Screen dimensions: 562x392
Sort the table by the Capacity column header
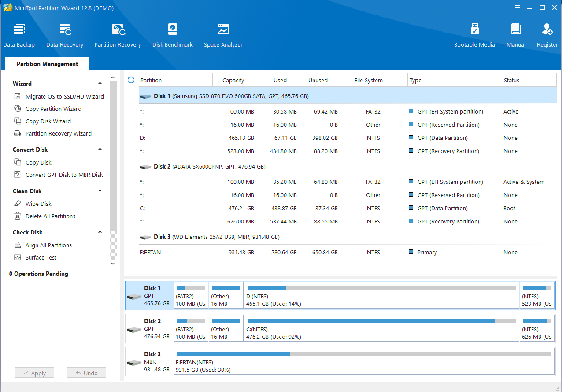pyautogui.click(x=233, y=80)
